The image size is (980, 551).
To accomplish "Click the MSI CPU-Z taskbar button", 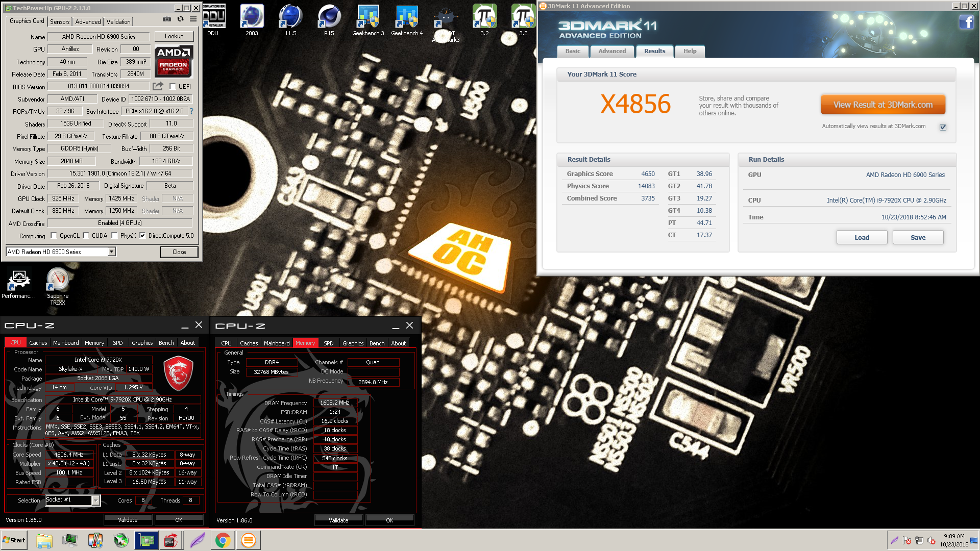I will [x=171, y=540].
